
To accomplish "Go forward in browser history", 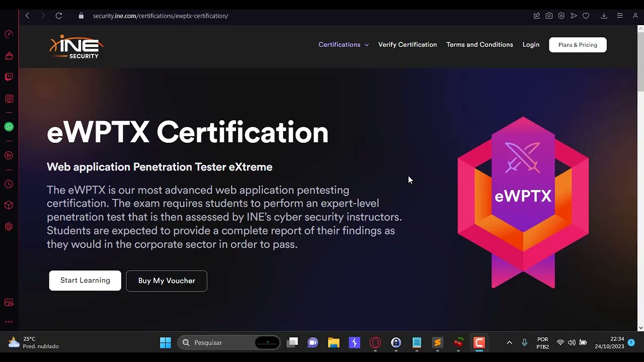I will 43,16.
